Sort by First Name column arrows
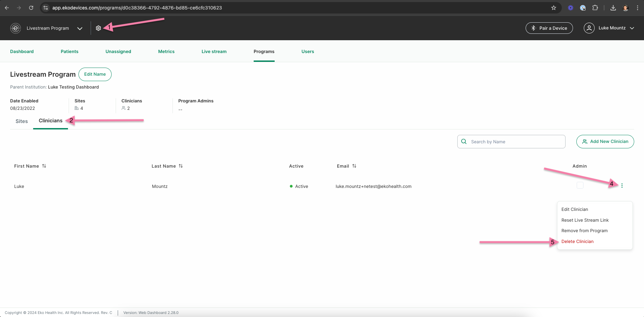Image resolution: width=644 pixels, height=317 pixels. [44, 166]
